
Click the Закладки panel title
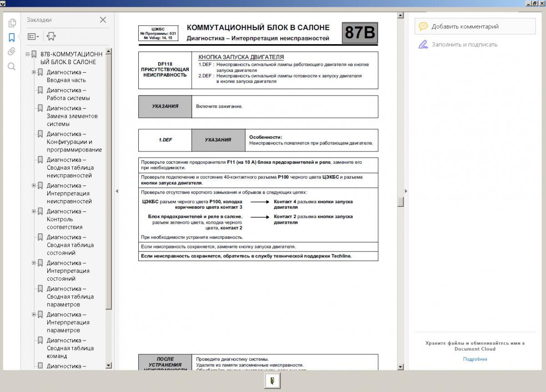39,20
